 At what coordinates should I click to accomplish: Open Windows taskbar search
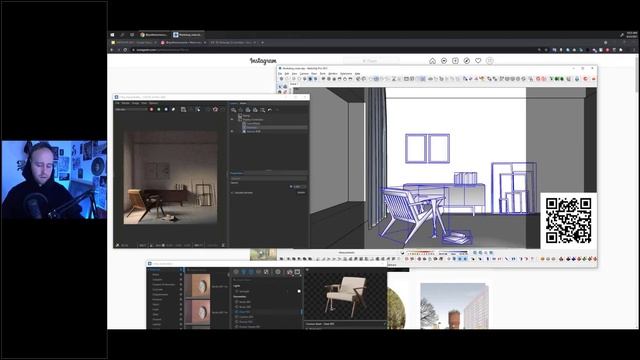[x=122, y=35]
